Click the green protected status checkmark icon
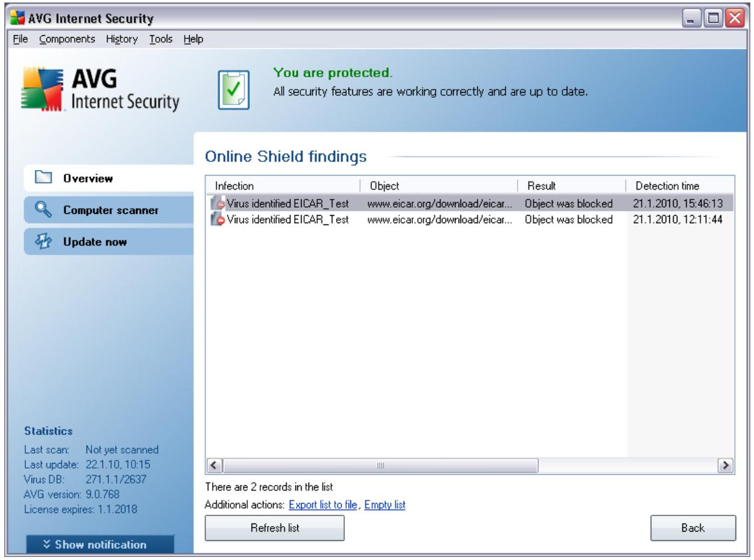This screenshot has height=560, width=754. (234, 90)
